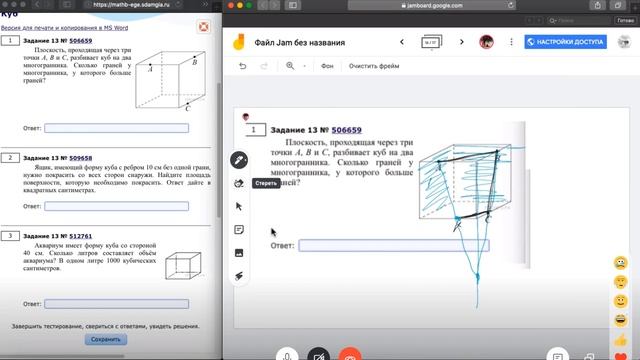Select the Eraser tool in Jamboard toolbar
Image resolution: width=640 pixels, height=360 pixels.
pos(239,183)
